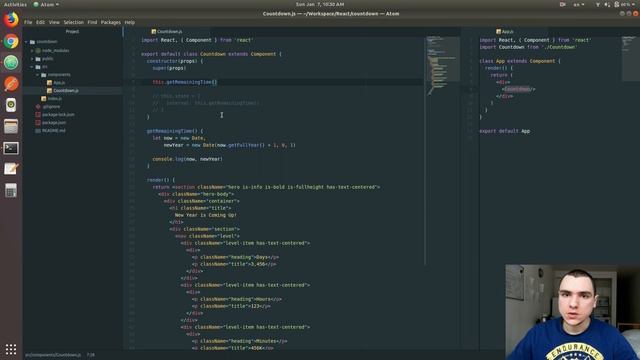Switch to the App.js editor tab
Image resolution: width=640 pixels, height=360 pixels.
coord(504,31)
